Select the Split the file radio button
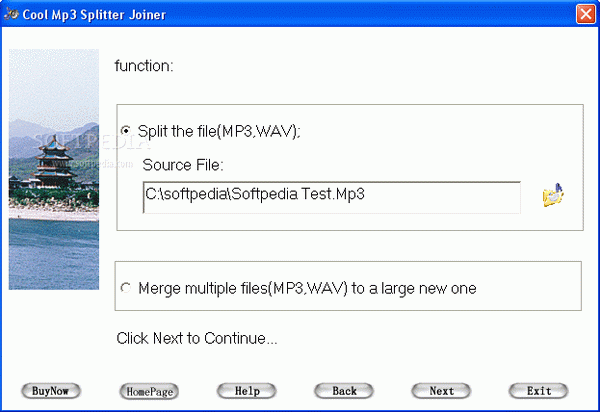Image resolution: width=600 pixels, height=412 pixels. (126, 131)
